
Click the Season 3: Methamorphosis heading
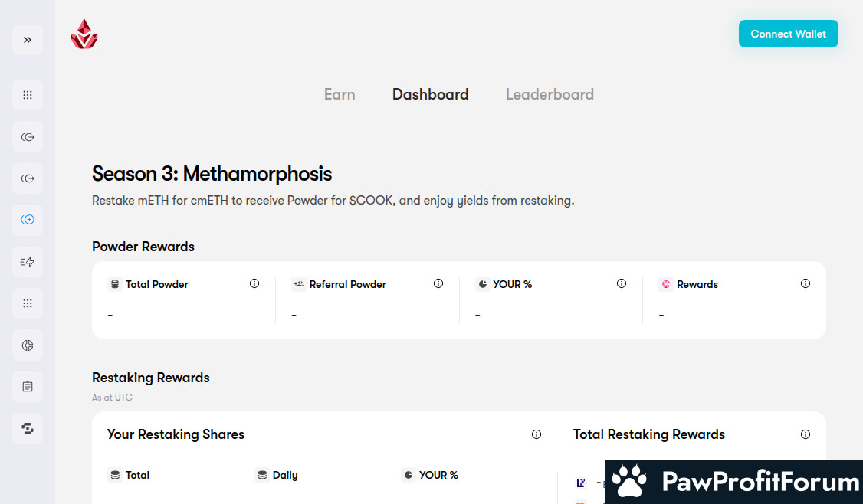click(x=212, y=173)
